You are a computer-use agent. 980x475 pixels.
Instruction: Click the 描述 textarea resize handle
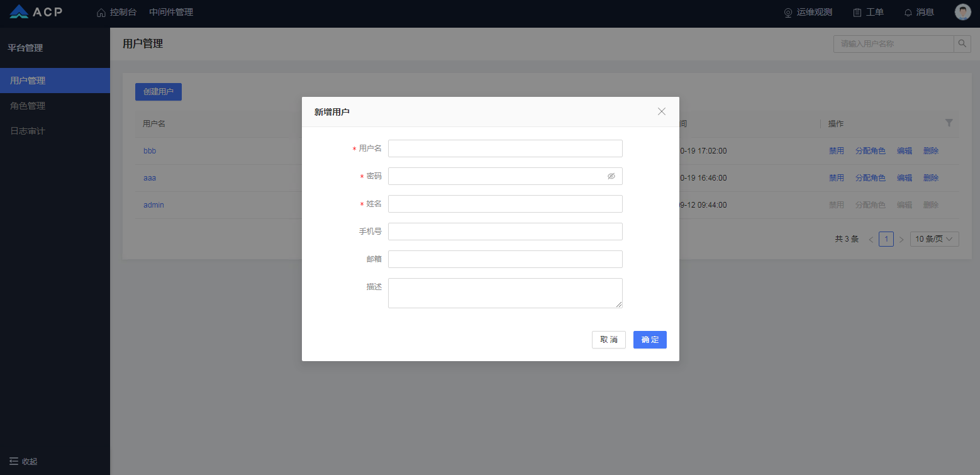619,305
